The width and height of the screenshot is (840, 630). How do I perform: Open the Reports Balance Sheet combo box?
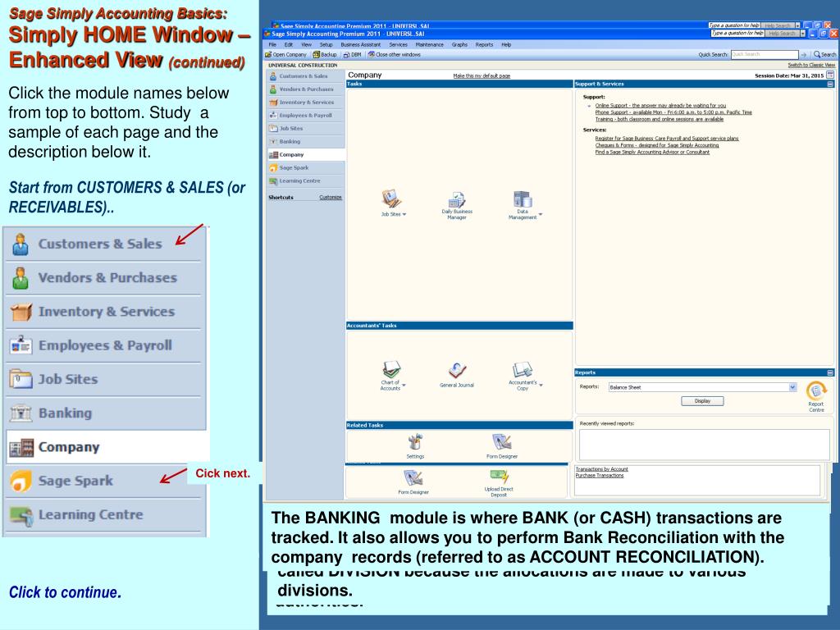[702, 387]
